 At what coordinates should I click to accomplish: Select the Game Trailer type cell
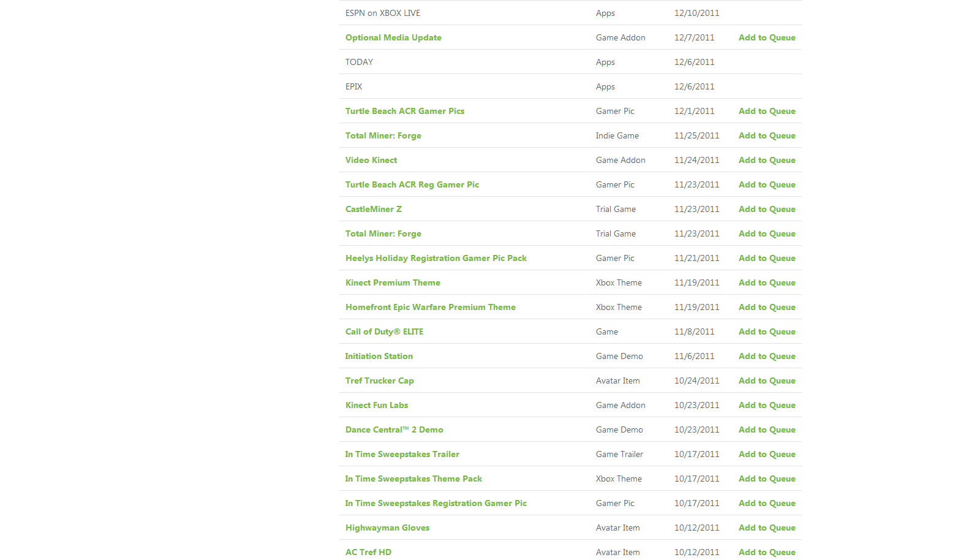620,454
